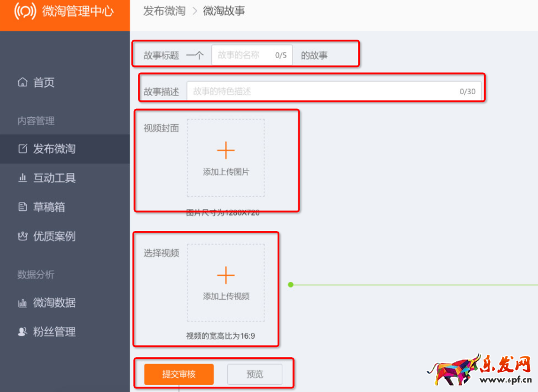
Task: Click the trophy icon beside 优质案例
Action: click(x=22, y=236)
